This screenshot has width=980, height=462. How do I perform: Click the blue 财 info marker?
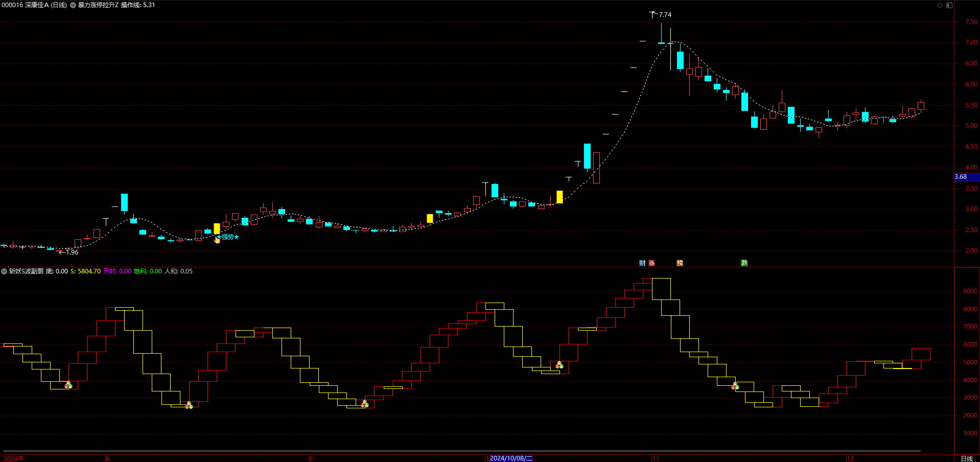click(642, 263)
